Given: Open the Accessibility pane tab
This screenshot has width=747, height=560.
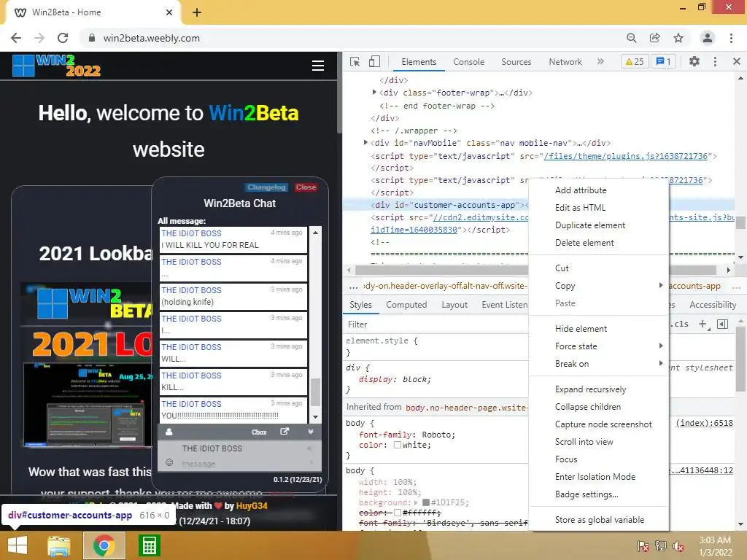Looking at the screenshot, I should (713, 305).
